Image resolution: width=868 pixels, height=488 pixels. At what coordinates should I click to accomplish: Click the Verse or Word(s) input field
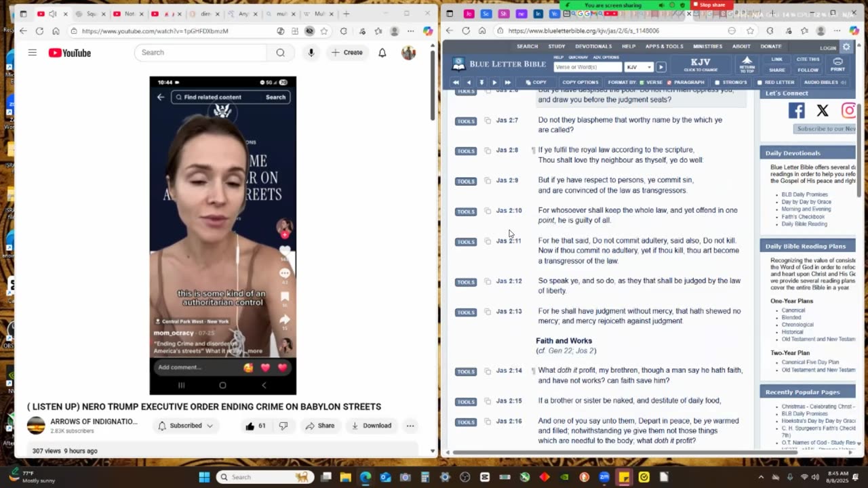tap(587, 67)
